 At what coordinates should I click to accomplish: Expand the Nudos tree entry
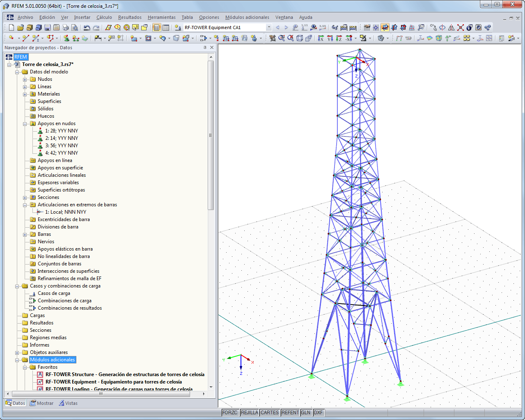[25, 79]
